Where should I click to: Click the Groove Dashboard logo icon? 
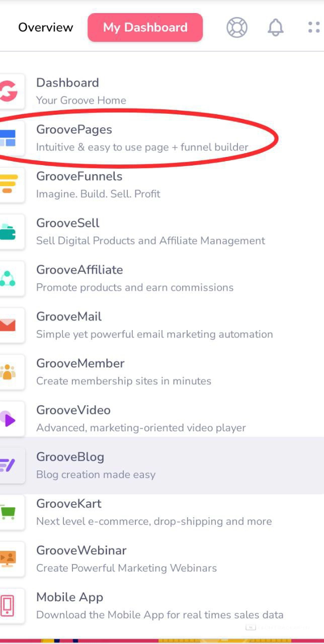tap(9, 92)
